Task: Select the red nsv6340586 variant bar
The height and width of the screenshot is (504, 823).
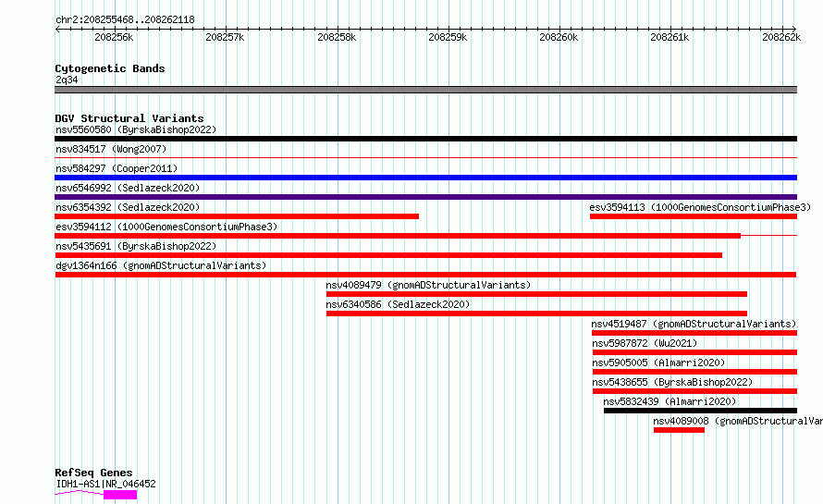Action: (536, 313)
